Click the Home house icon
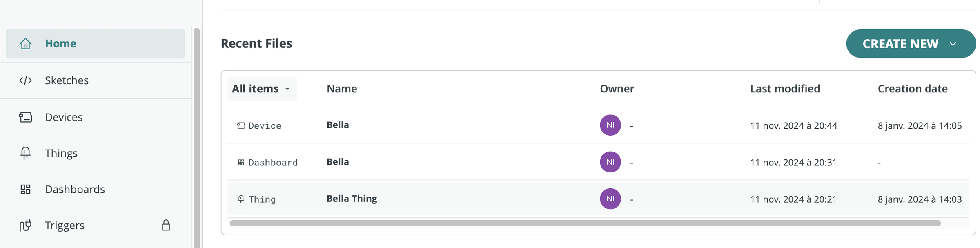Viewport: 980px width, 248px height. click(25, 43)
